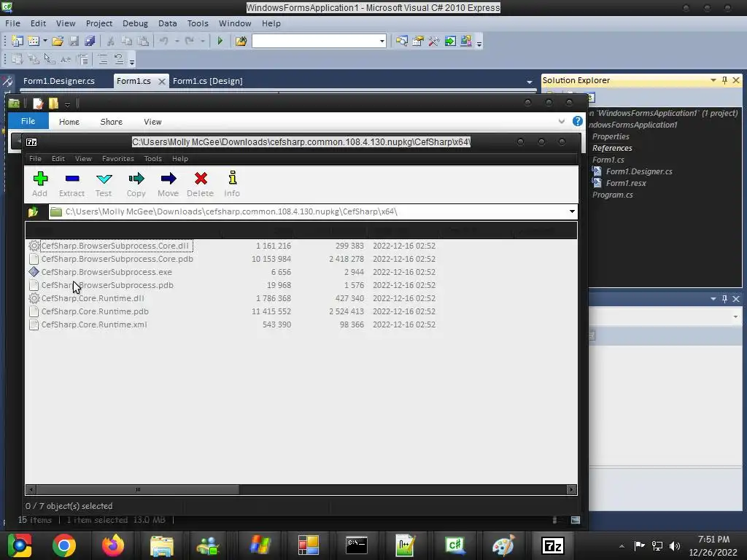This screenshot has height=560, width=747.
Task: Click the taskbar clock showing 7:51 PM
Action: click(x=713, y=540)
